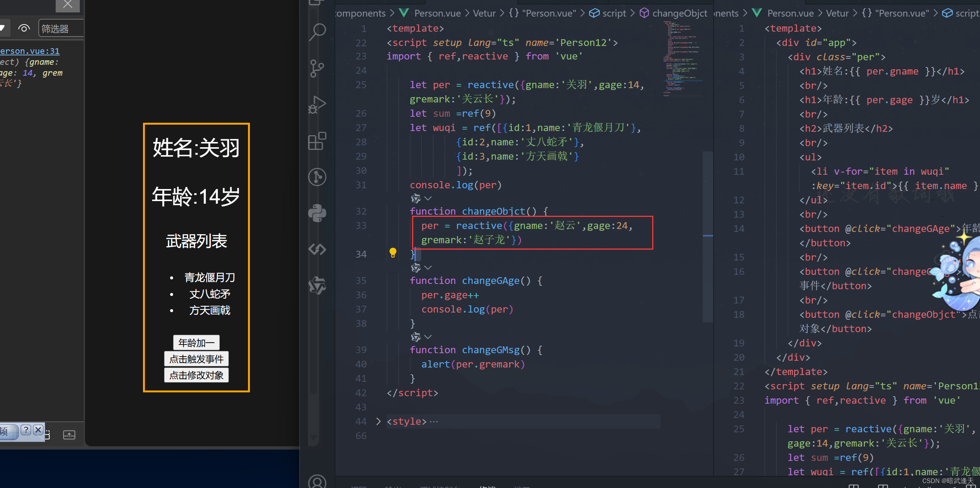Click the '</script>' closing tag on line 42
Screen dimensions: 980x488
pos(412,393)
